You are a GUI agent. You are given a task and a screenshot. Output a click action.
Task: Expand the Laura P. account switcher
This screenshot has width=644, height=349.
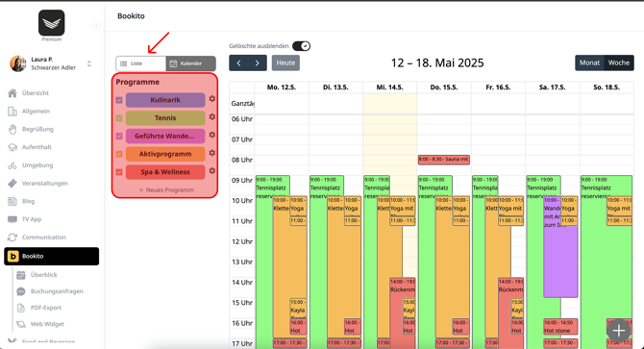89,63
